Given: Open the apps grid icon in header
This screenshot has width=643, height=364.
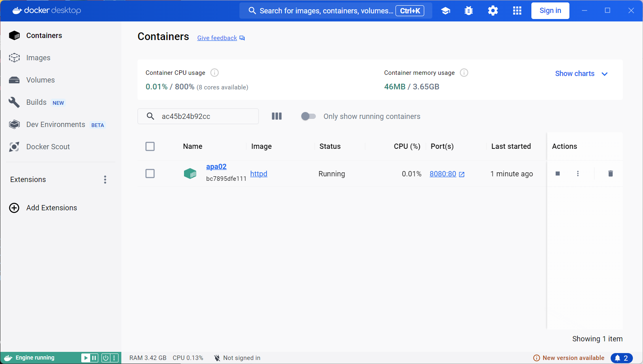Looking at the screenshot, I should 517,11.
